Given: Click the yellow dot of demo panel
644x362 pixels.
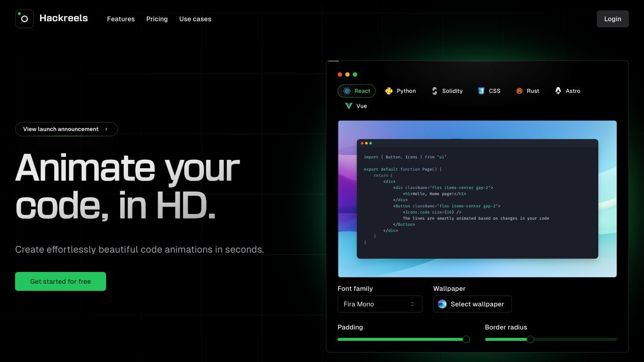Looking at the screenshot, I should point(347,74).
